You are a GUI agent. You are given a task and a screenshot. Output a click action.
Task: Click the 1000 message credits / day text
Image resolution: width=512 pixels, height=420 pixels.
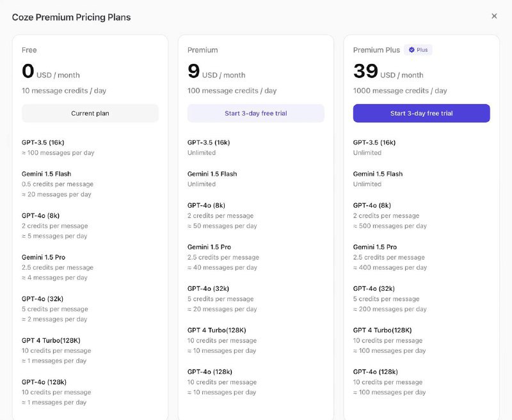400,91
